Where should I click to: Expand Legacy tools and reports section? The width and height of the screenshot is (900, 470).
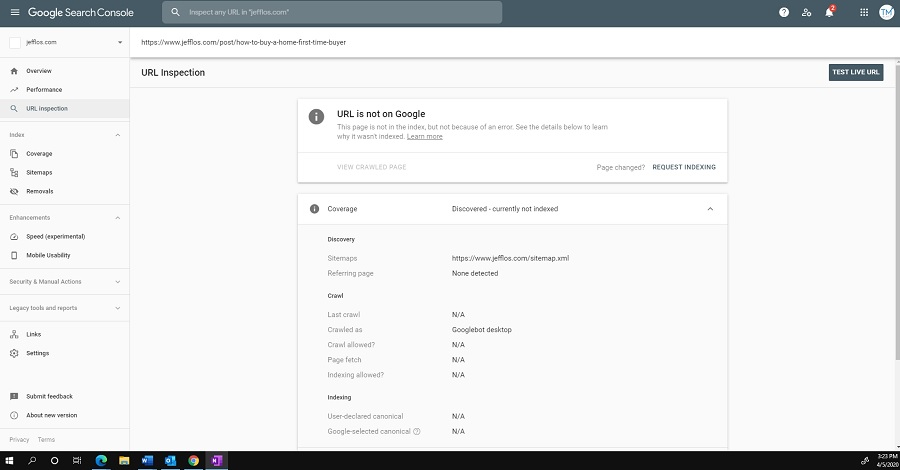(118, 308)
